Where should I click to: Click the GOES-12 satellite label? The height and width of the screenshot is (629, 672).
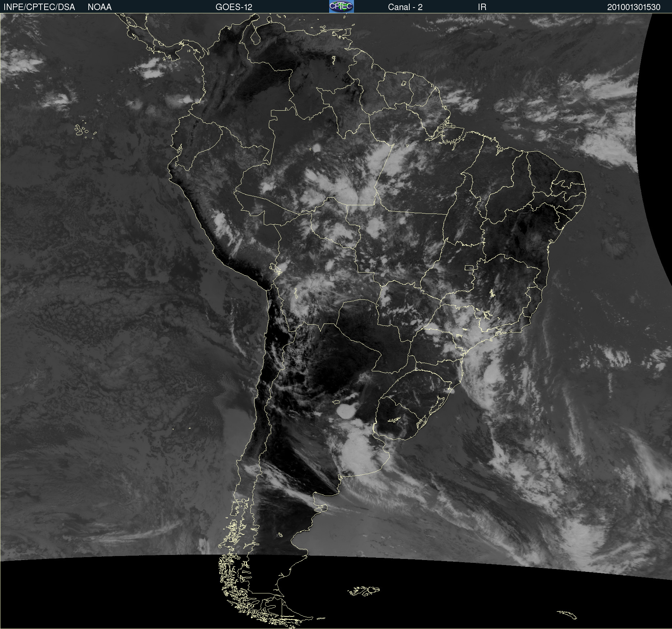coord(234,7)
